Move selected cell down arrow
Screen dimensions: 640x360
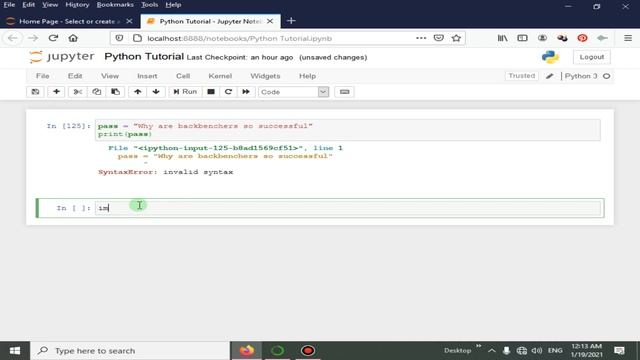[x=156, y=92]
